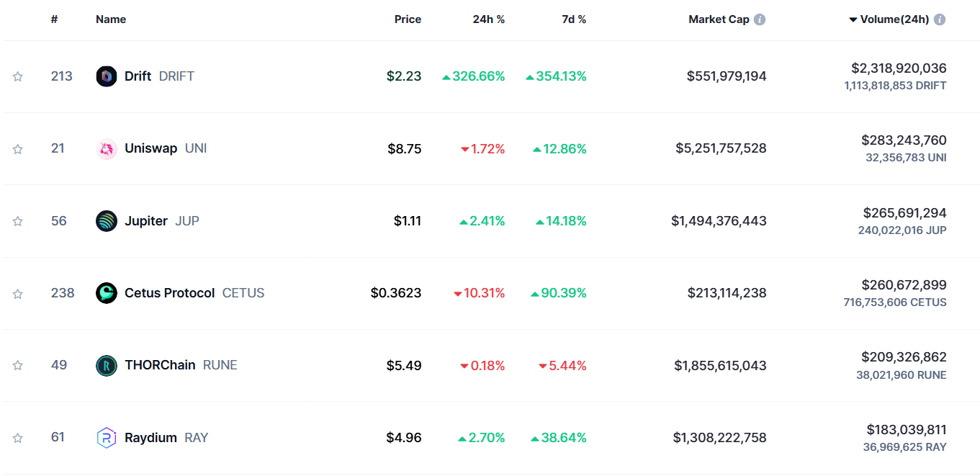
Task: Sort by 7d % column header
Action: [574, 19]
